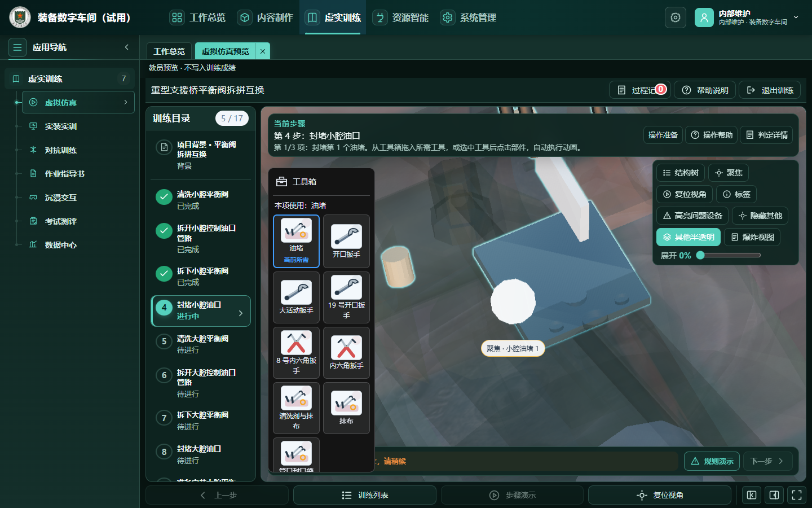
Task: Select the 油堵 tool in toolbox
Action: [296, 241]
